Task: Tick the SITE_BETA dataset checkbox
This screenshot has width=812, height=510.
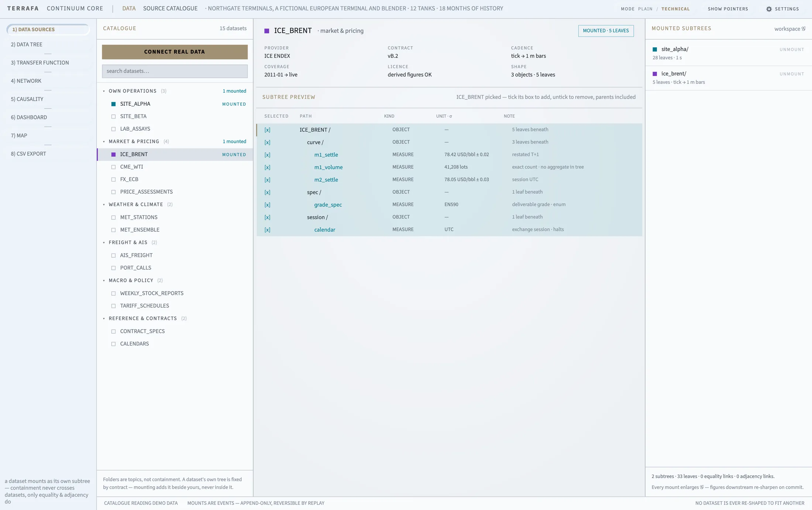Action: coord(113,117)
